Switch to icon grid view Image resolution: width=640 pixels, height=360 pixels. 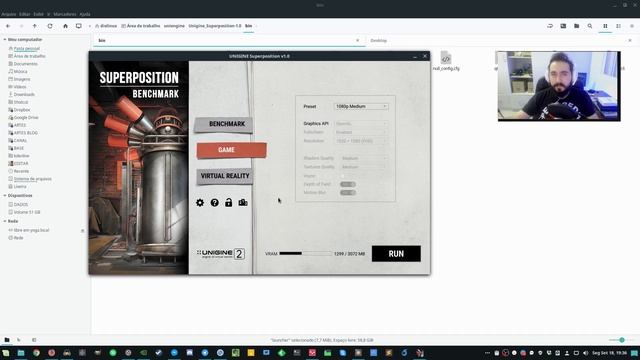pyautogui.click(x=605, y=26)
